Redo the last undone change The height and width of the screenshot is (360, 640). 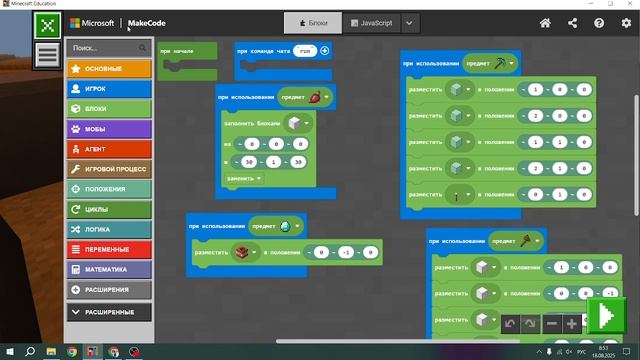(x=530, y=324)
